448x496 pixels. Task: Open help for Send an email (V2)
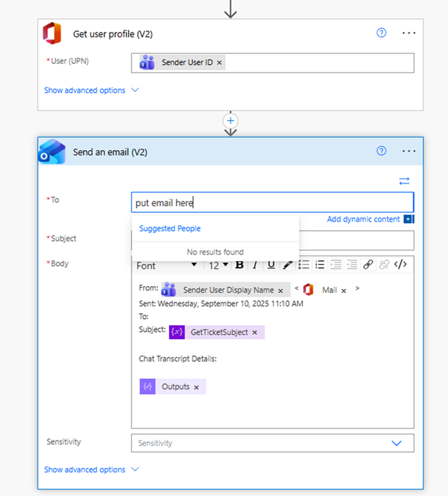[381, 151]
